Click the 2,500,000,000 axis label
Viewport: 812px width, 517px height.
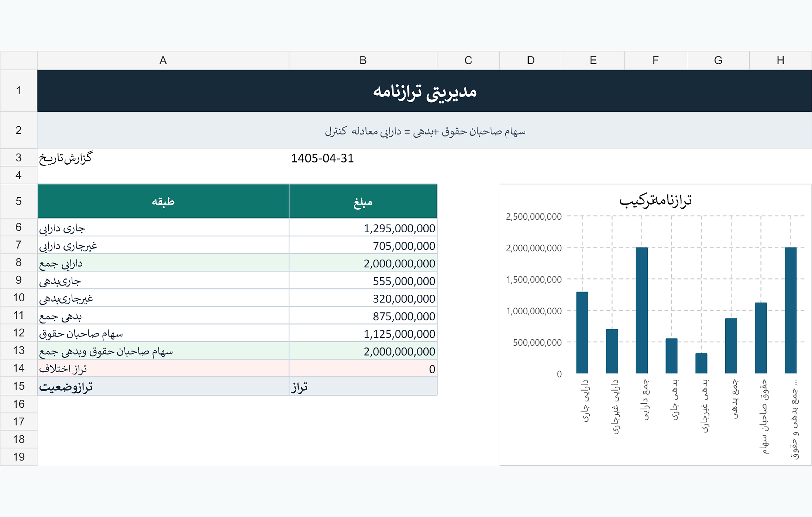point(534,216)
